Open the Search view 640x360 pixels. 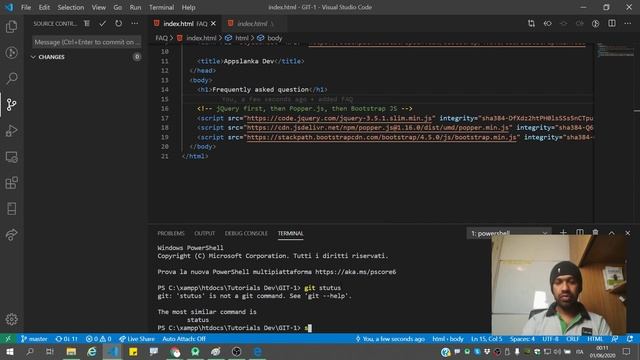11,78
